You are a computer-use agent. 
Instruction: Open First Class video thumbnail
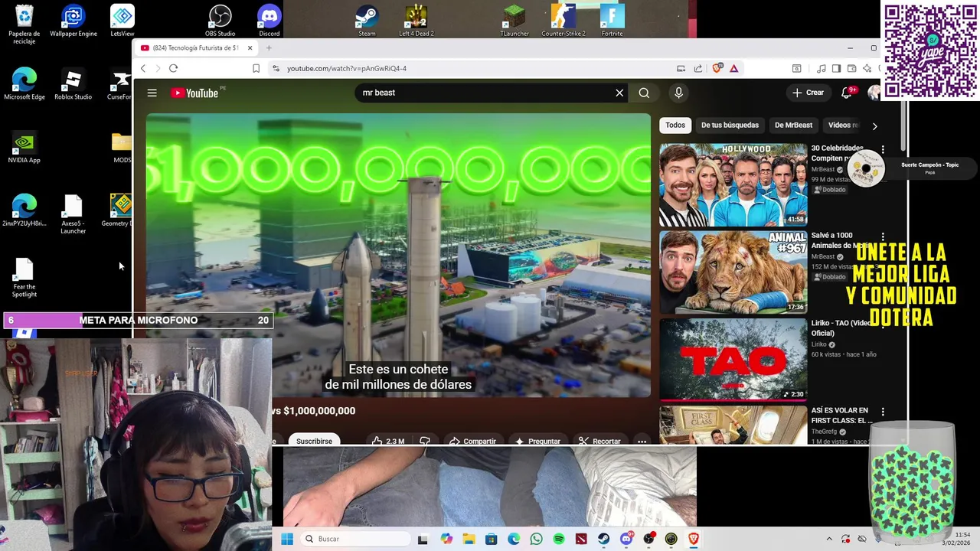(x=733, y=425)
